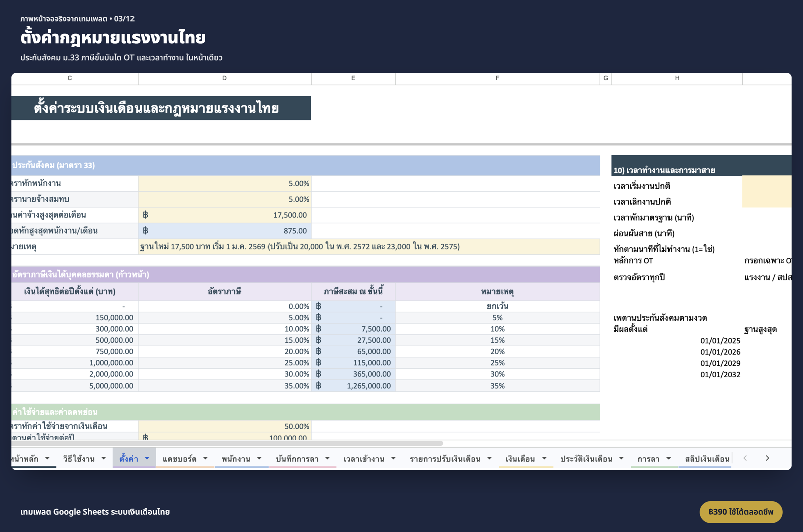Select the ประกันสังคม (มาตรา 33) section header

point(305,165)
